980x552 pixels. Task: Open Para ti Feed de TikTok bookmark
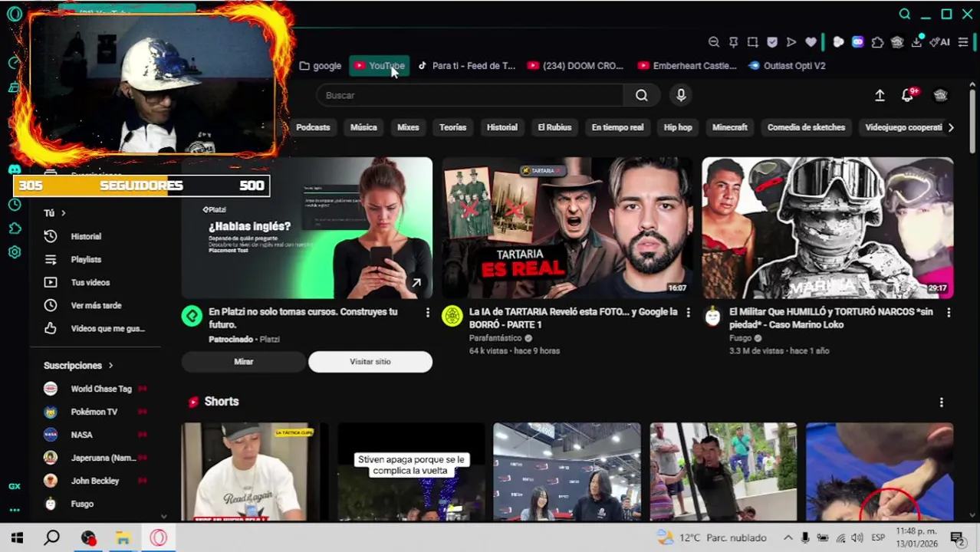pos(466,66)
